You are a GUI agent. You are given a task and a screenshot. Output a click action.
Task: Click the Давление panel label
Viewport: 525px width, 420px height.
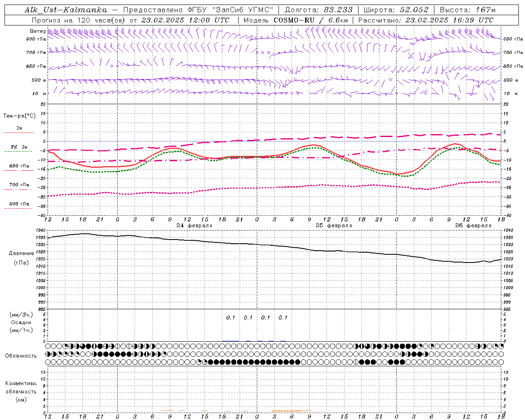pos(21,253)
